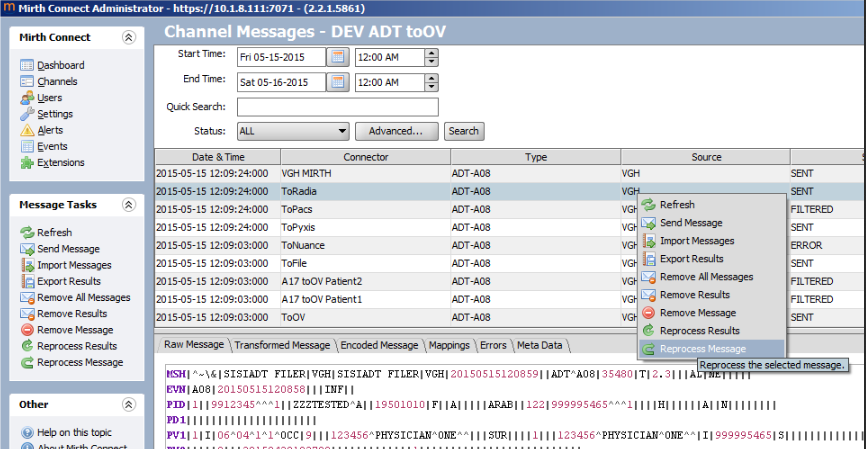Click Reprocess Message icon in Message Tasks panel

(27, 362)
